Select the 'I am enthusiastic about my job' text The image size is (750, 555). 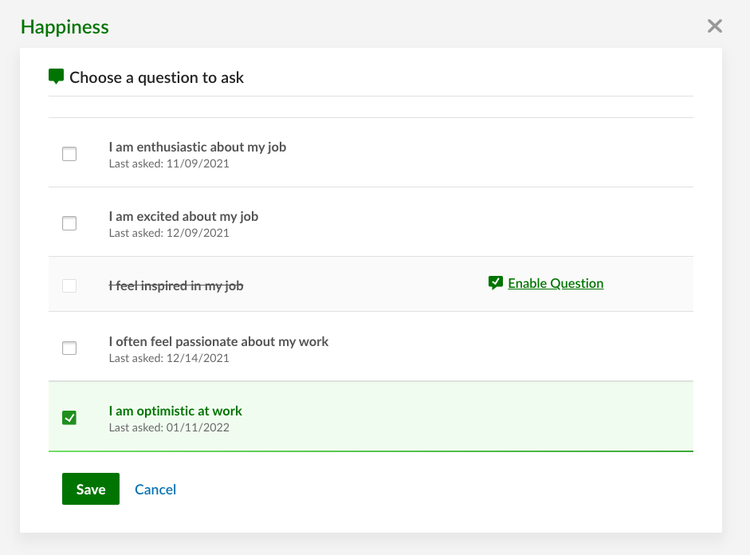(x=197, y=147)
